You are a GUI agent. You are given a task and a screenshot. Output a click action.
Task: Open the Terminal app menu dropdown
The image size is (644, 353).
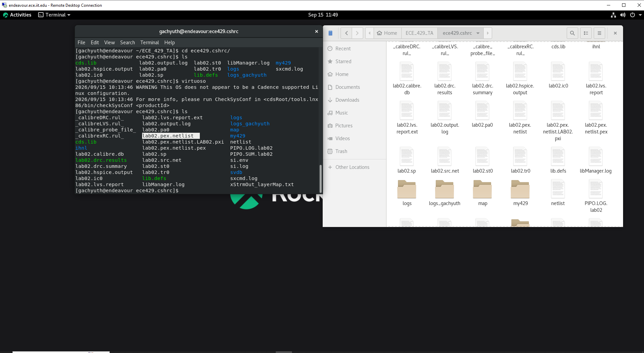coord(54,15)
